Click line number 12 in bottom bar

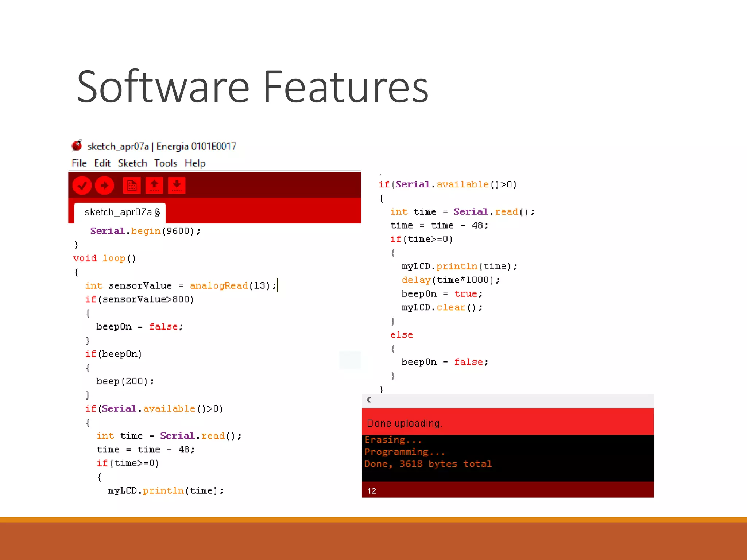pyautogui.click(x=372, y=491)
